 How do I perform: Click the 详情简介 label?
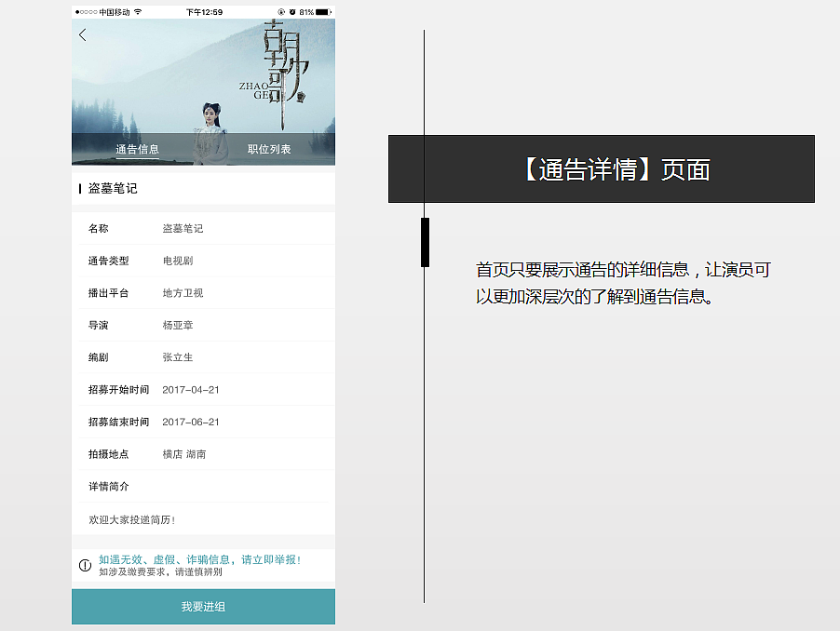pos(109,486)
